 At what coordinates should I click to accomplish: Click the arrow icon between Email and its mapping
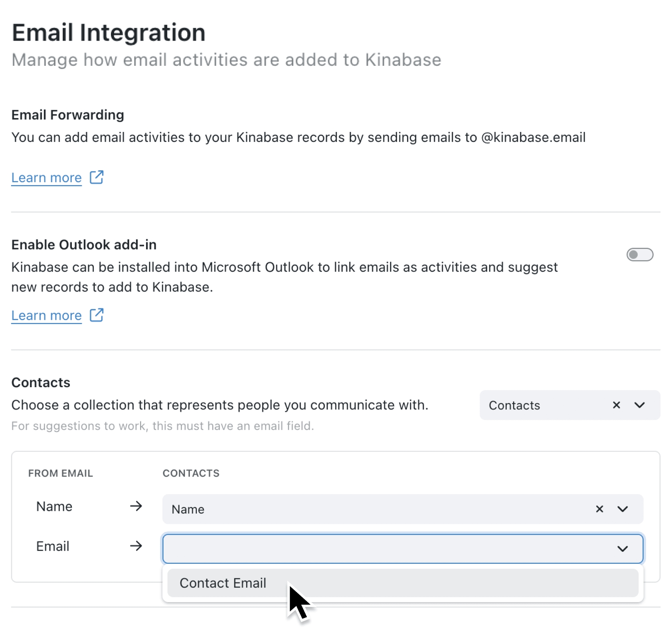coord(136,546)
